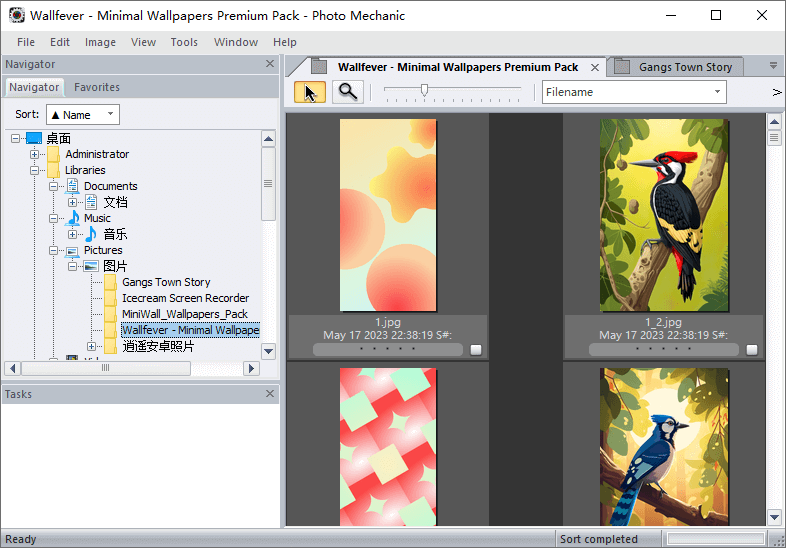Click the Music library note icon
The height and width of the screenshot is (548, 786).
74,218
